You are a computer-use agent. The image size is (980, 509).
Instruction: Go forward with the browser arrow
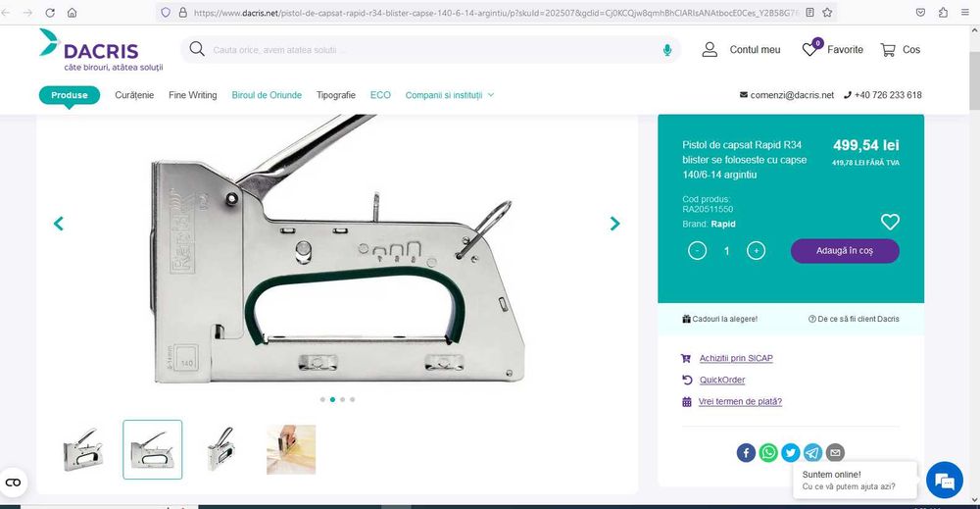(x=27, y=13)
